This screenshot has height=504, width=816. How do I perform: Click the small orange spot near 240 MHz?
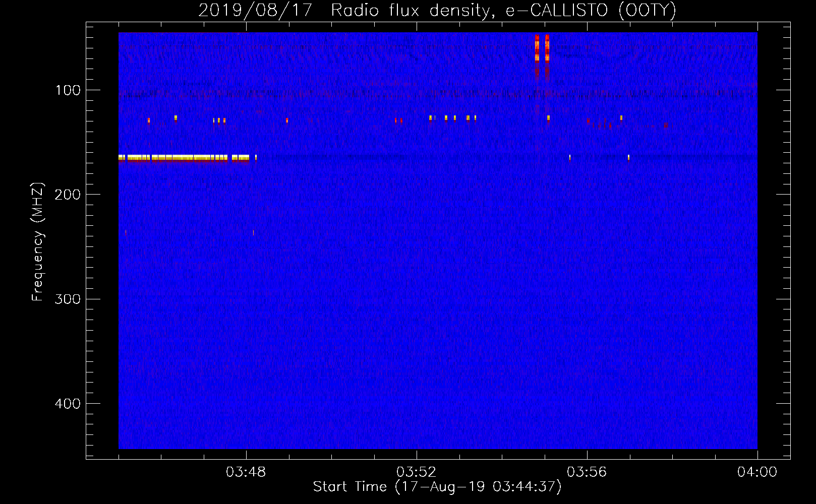pyautogui.click(x=253, y=233)
